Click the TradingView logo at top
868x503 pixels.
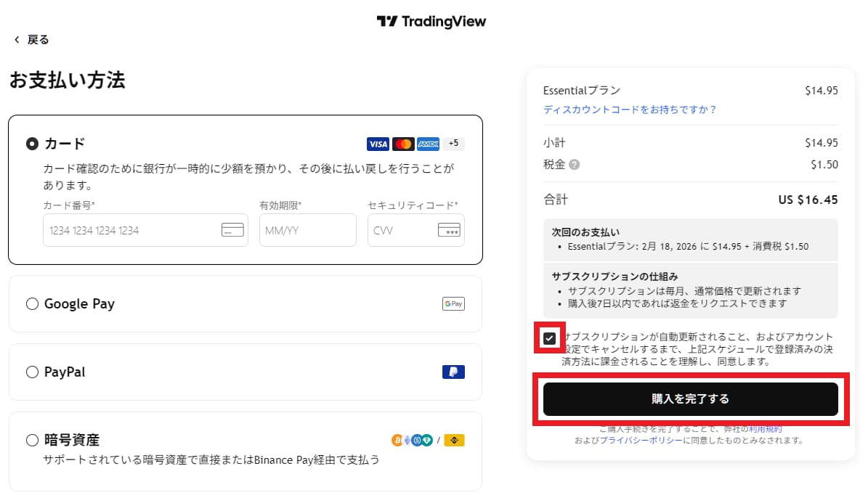(x=431, y=22)
